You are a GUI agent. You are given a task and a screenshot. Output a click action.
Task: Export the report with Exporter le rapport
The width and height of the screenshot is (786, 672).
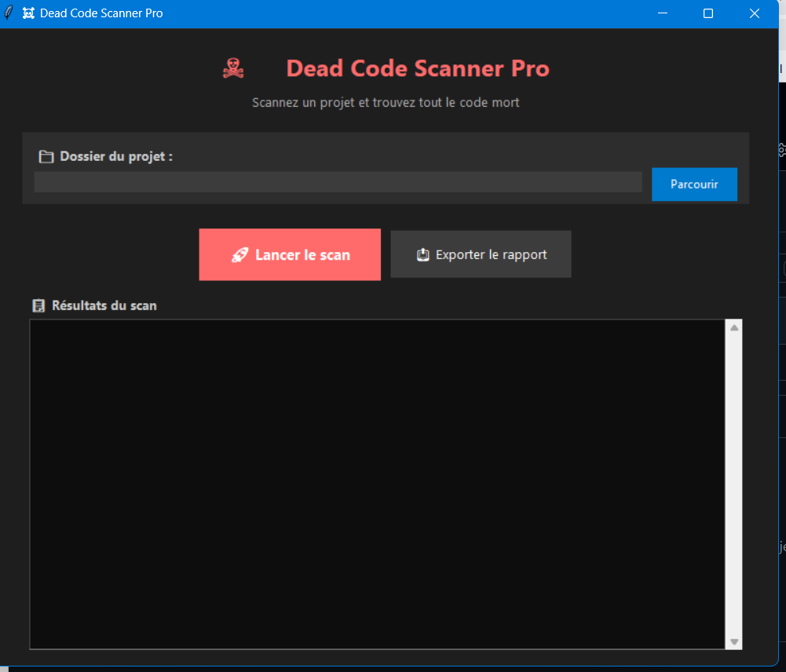481,254
